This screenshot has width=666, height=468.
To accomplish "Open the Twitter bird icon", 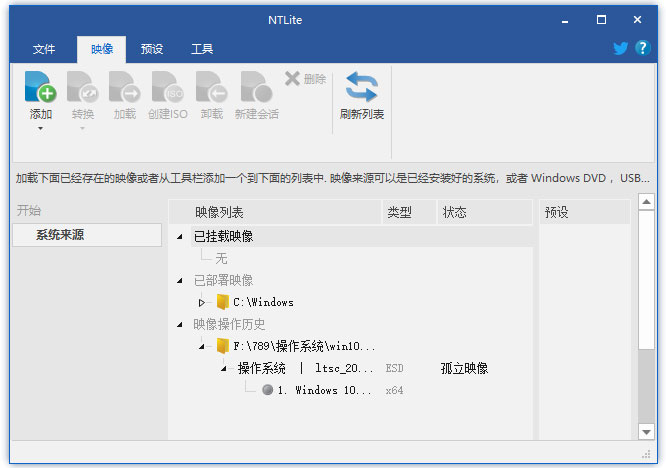I will click(620, 48).
